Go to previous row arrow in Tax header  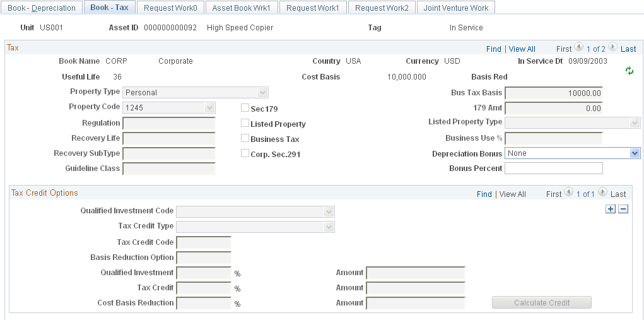pos(578,47)
